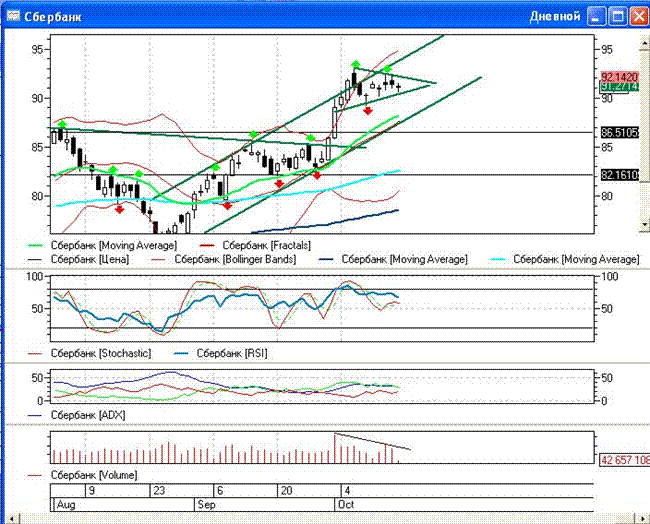Select the dark blue Сбербанк [Moving Average] legend
The width and height of the screenshot is (650, 524).
(393, 260)
